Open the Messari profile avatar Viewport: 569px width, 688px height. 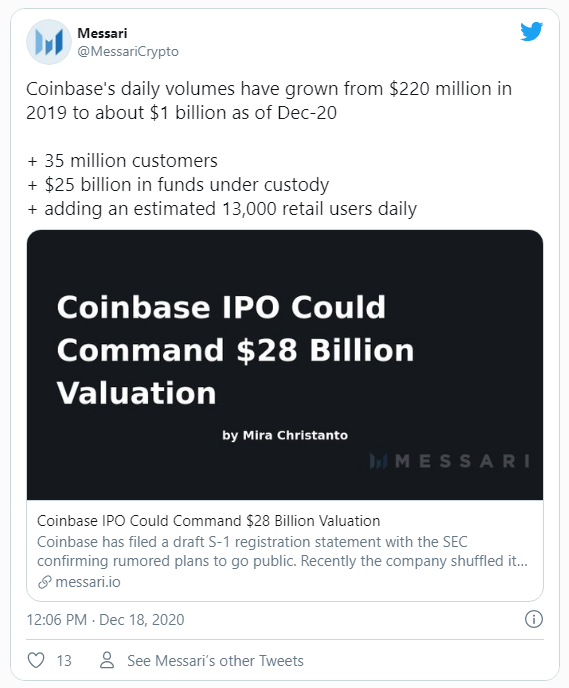[49, 42]
